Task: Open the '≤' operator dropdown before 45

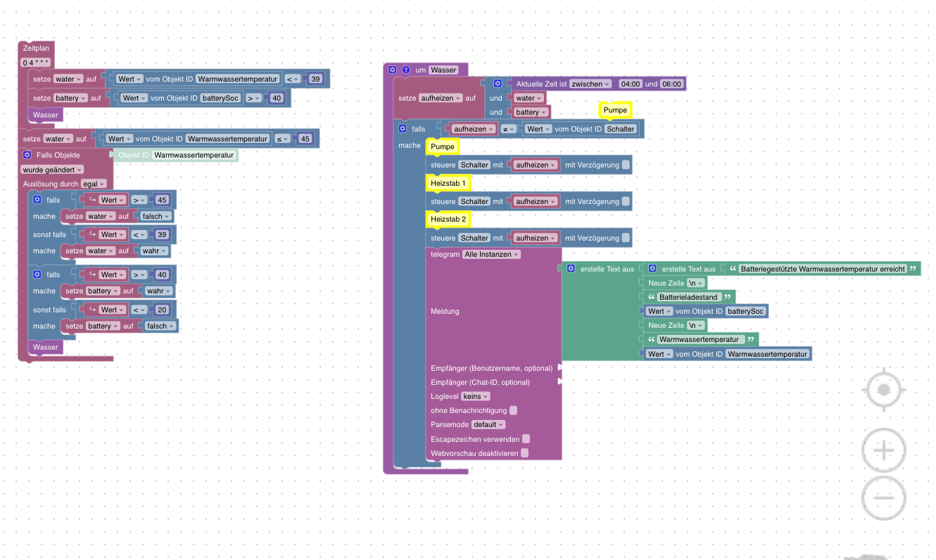Action: (282, 139)
